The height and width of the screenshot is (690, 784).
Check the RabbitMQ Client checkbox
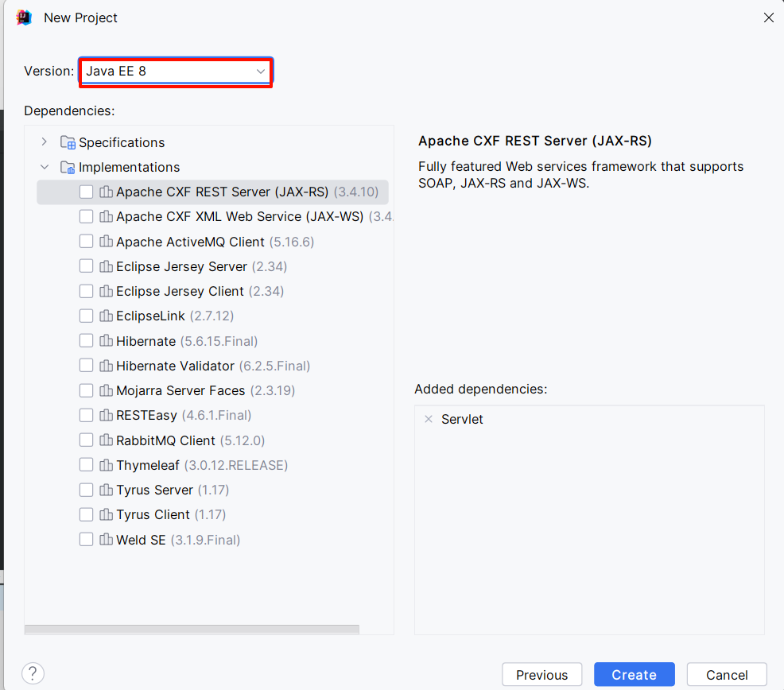[x=86, y=440]
